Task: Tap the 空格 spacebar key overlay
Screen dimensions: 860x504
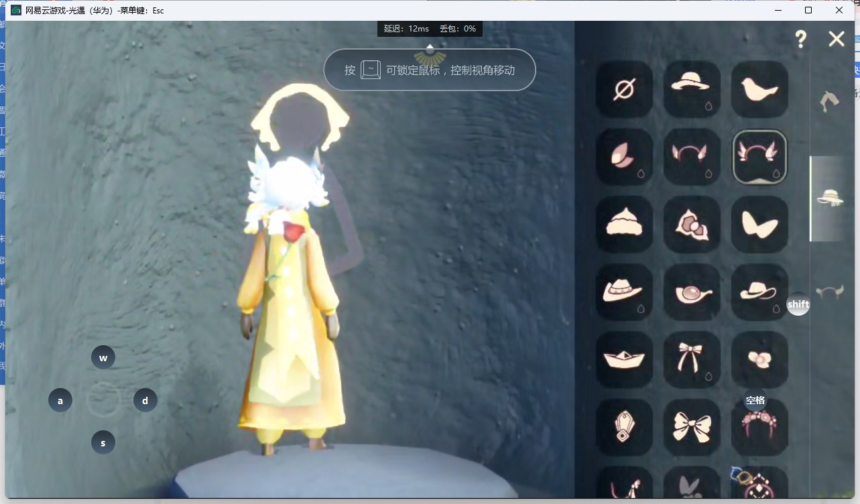Action: click(755, 400)
